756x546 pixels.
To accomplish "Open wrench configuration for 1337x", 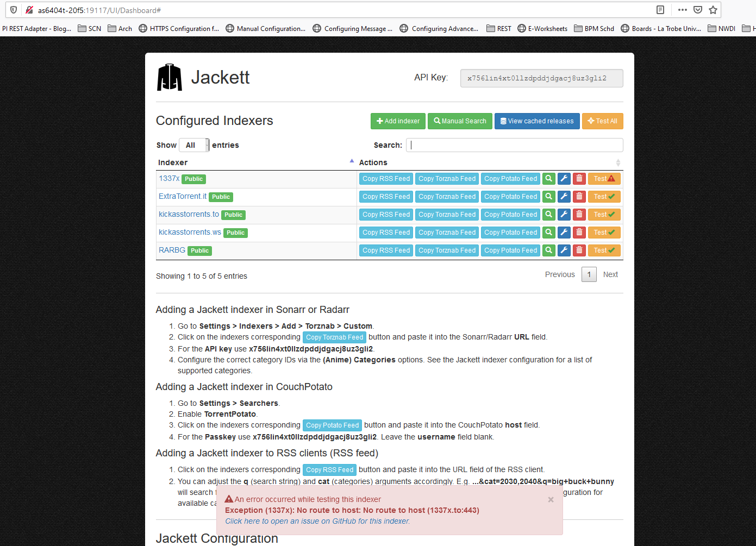I will (564, 179).
